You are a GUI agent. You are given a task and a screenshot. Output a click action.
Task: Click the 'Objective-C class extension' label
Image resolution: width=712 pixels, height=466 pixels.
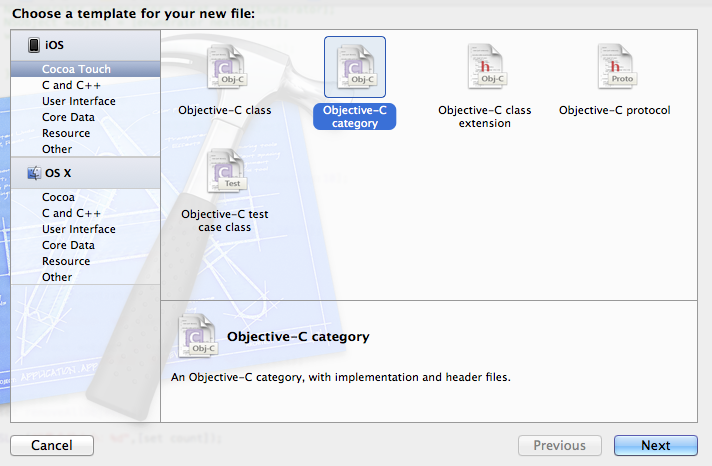point(485,117)
